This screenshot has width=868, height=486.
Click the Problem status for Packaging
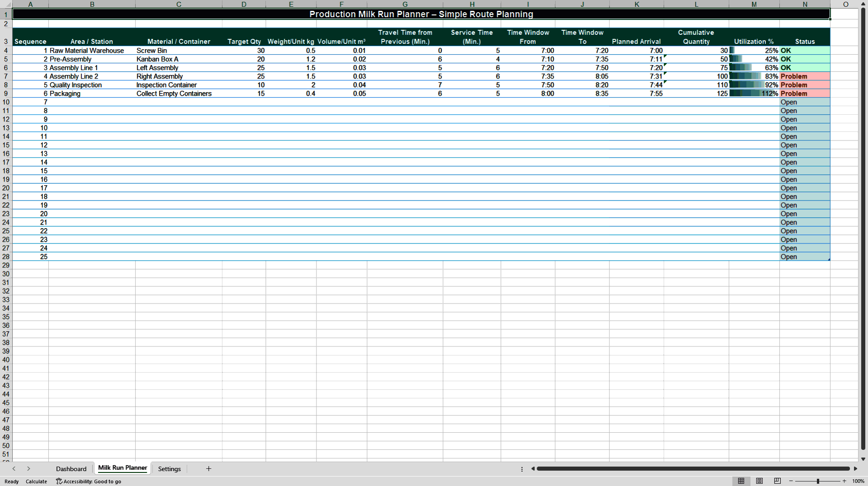(805, 93)
